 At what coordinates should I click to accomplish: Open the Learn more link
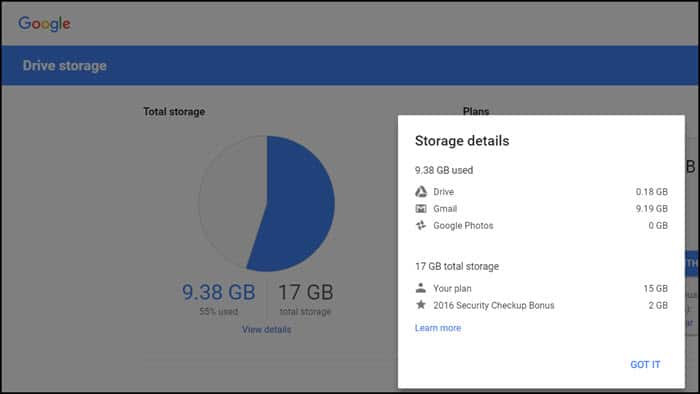[438, 328]
